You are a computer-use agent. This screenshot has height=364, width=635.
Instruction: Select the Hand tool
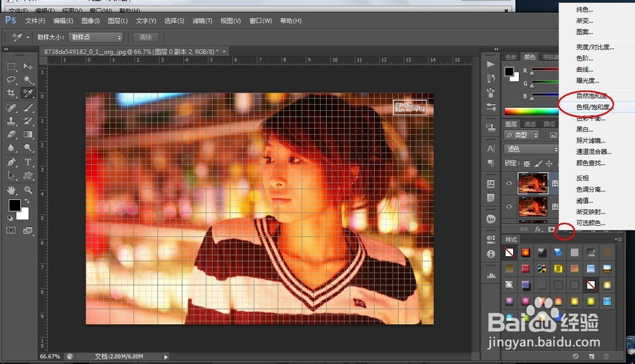pos(11,190)
